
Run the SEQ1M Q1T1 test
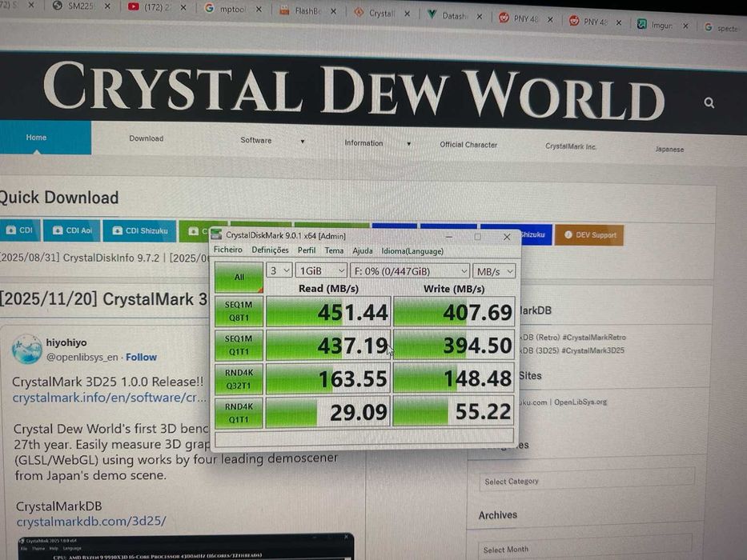239,345
